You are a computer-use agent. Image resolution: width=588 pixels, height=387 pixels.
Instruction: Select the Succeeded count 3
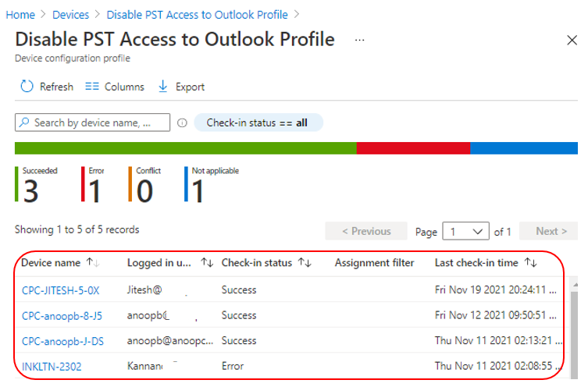coord(30,191)
